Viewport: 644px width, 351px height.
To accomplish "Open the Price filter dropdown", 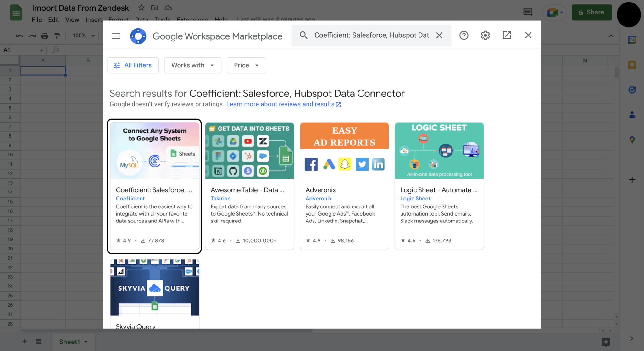I will click(x=246, y=65).
